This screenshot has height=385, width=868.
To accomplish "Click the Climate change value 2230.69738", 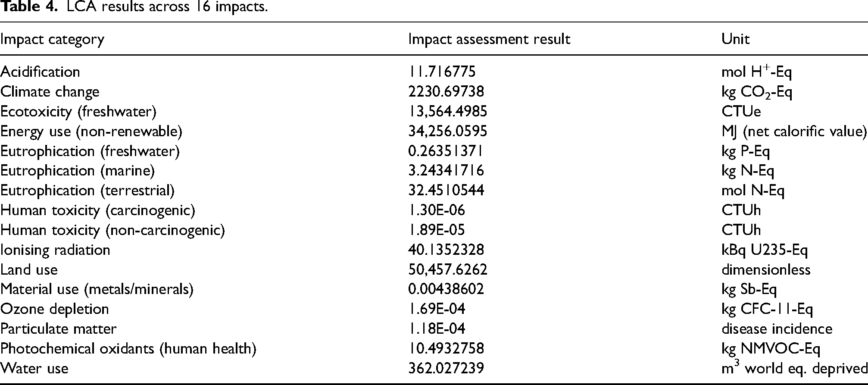I will (x=446, y=91).
